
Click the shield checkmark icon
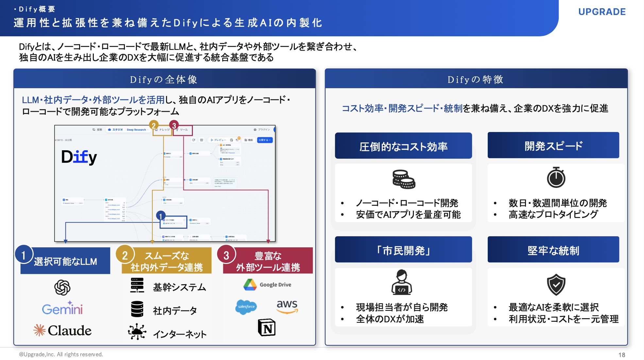[556, 285]
